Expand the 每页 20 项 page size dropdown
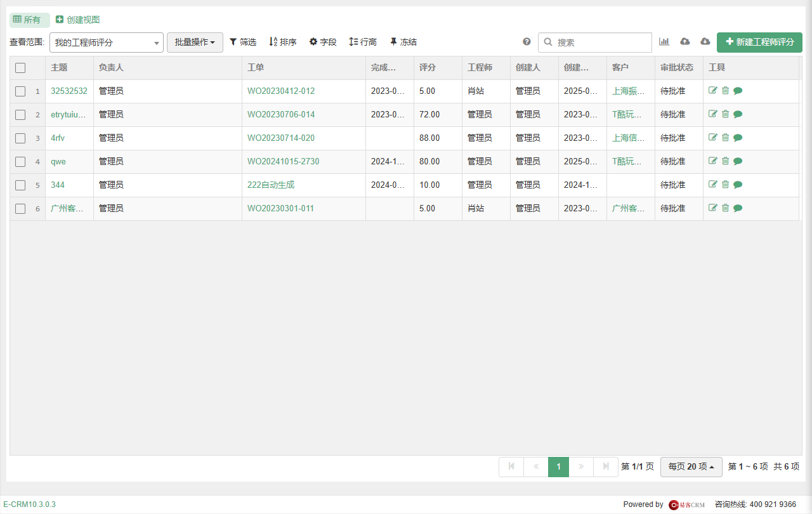812x514 pixels. pos(691,466)
